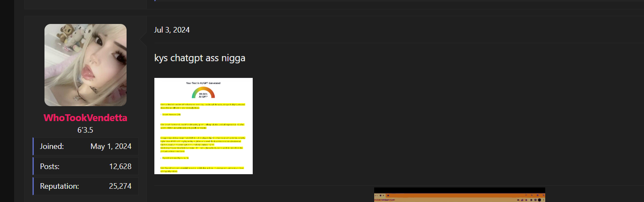644x202 pixels.
Task: Click the 'Your Text is AI/GPT Generated' heading
Action: (204, 83)
